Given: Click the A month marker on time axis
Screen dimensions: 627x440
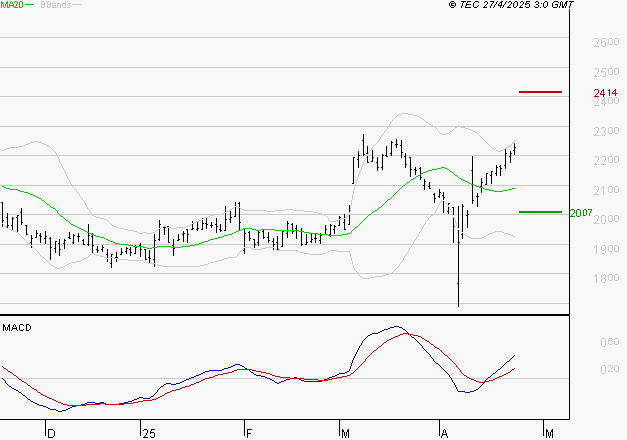Looking at the screenshot, I should tap(444, 434).
